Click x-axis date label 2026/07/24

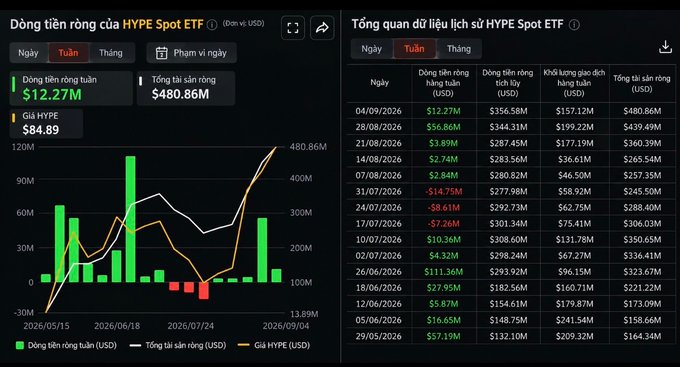pyautogui.click(x=190, y=326)
